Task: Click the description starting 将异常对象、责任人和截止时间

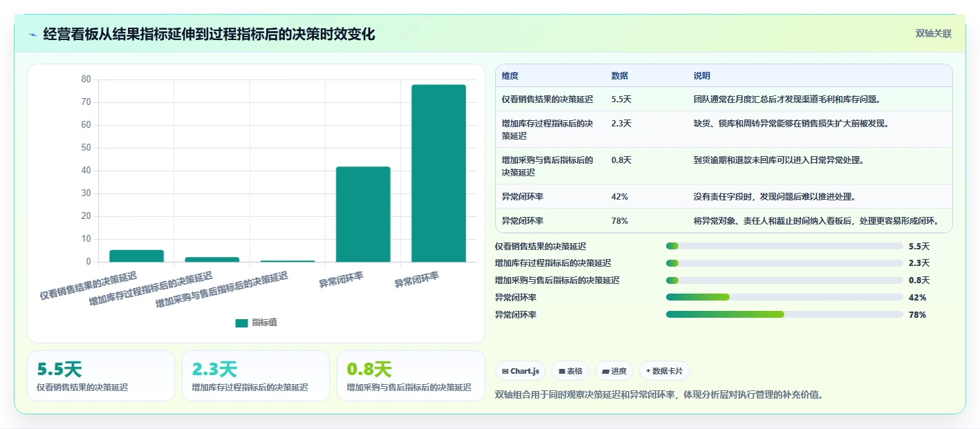Action: (x=816, y=221)
